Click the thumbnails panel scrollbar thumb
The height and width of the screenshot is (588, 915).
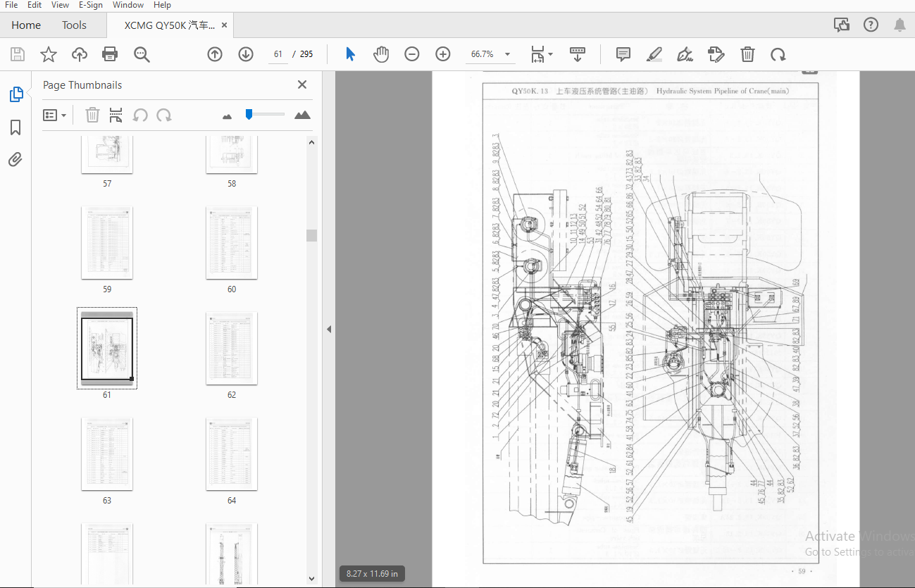pyautogui.click(x=311, y=235)
